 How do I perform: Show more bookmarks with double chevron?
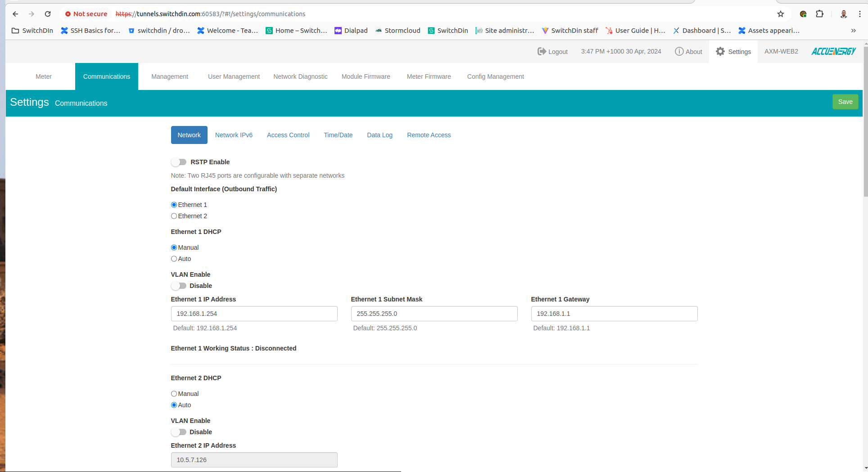pos(853,31)
